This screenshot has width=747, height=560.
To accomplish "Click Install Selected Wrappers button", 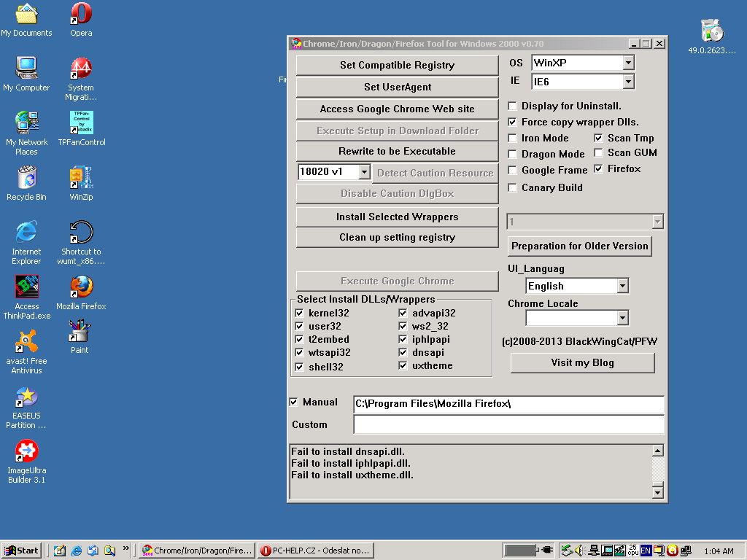I will click(398, 217).
